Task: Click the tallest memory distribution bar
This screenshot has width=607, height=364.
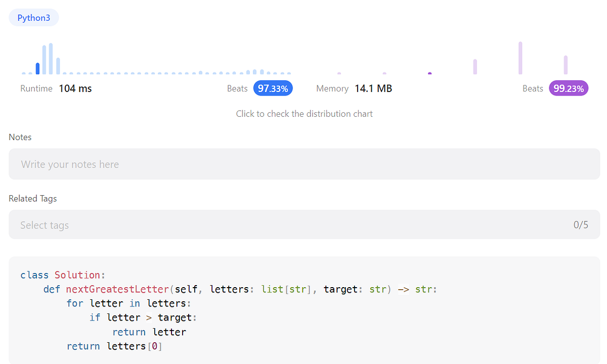Action: (519, 57)
